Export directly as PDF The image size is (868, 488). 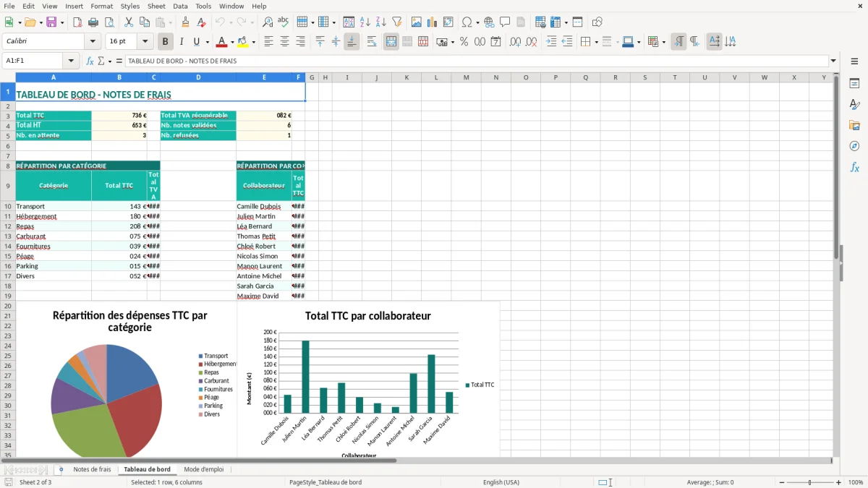(77, 22)
